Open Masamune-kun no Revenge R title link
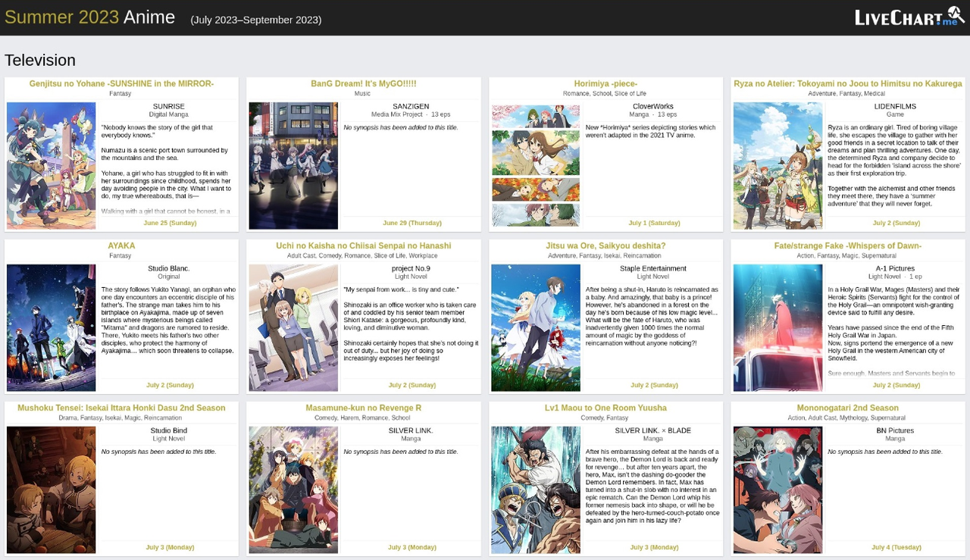Viewport: 970px width, 560px height. pos(364,408)
